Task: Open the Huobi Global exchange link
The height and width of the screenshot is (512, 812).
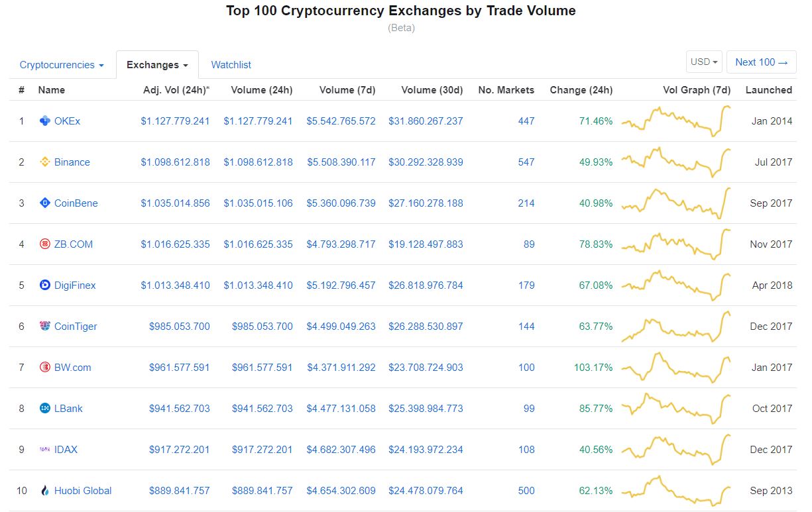Action: click(83, 491)
